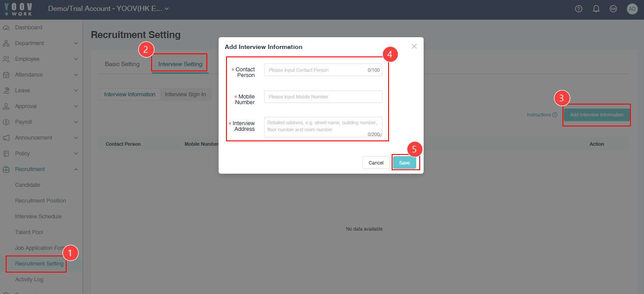
Task: Click the Payroll dollar icon
Action: pos(6,122)
